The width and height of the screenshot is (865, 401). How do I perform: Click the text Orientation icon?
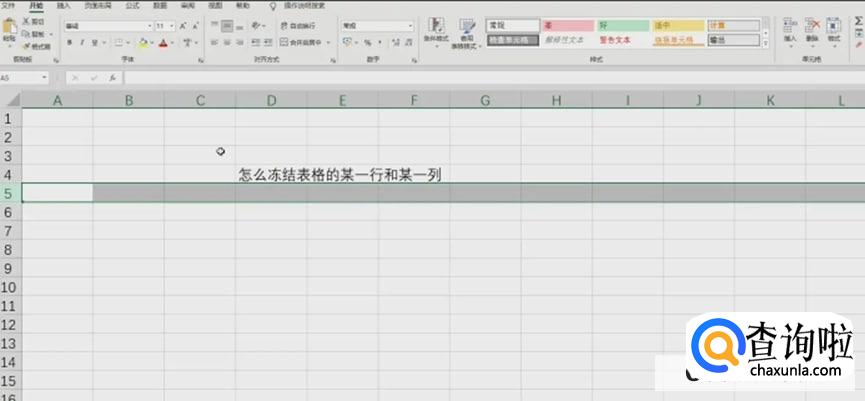[255, 26]
